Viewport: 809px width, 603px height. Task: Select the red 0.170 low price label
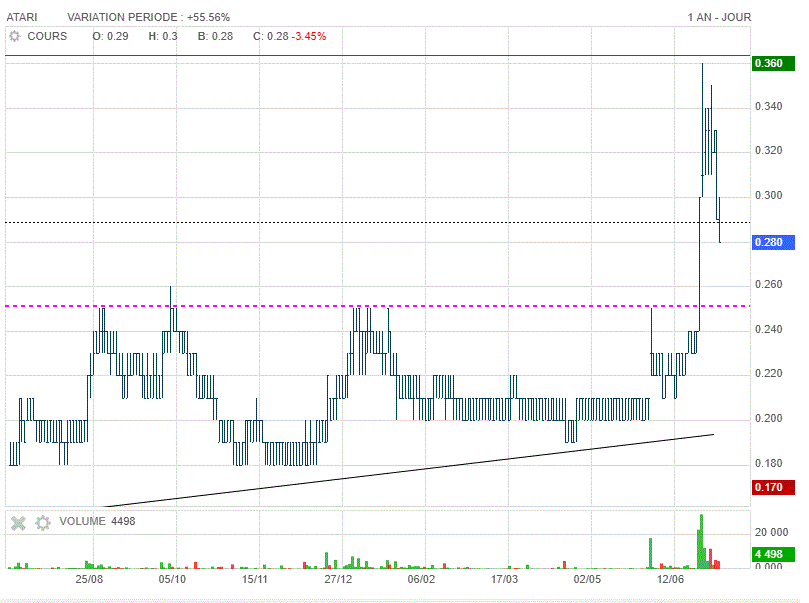point(773,487)
